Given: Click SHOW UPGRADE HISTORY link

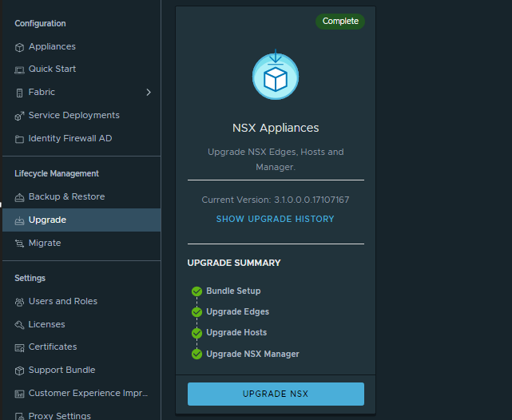Looking at the screenshot, I should 276,219.
